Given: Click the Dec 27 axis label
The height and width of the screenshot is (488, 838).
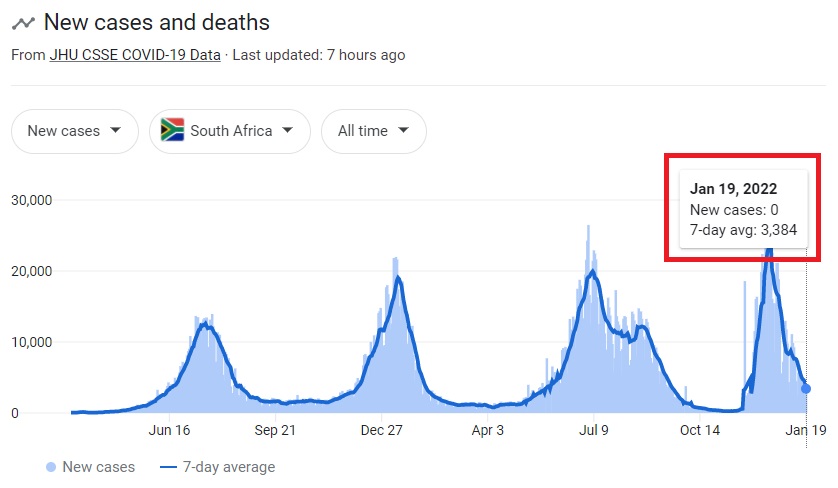Looking at the screenshot, I should 381,431.
